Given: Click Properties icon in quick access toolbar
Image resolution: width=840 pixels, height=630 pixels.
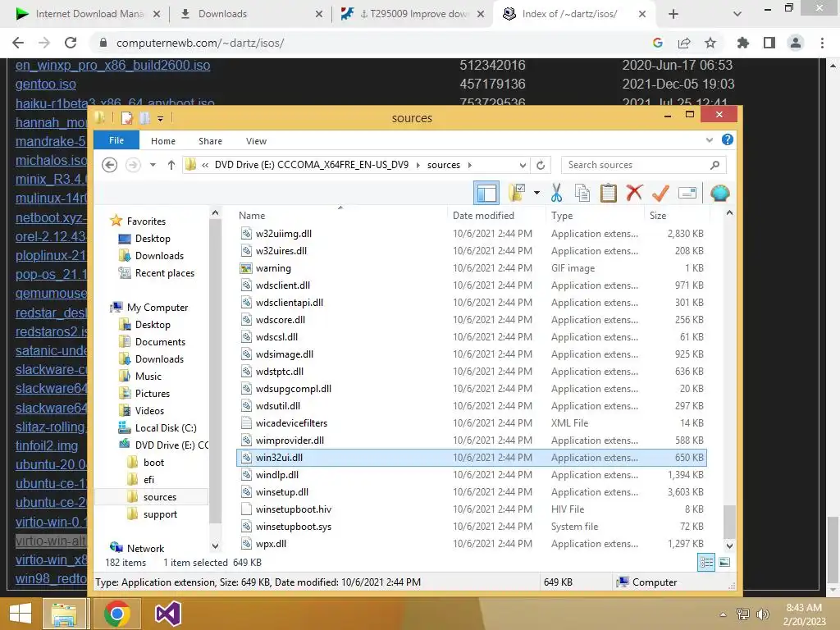Looking at the screenshot, I should tap(127, 118).
